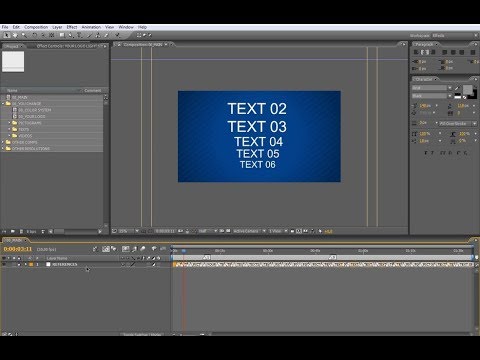Open the viewer magnification dropdown
Viewport: 480px width, 360px height.
pos(129,231)
